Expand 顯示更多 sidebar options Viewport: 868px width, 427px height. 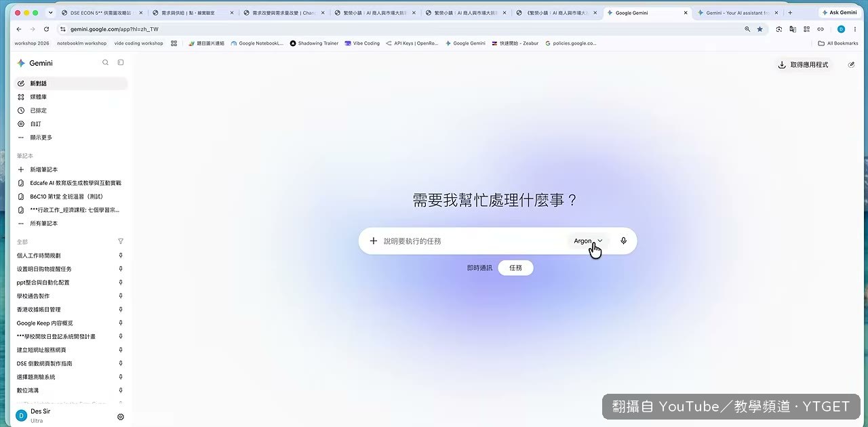click(71, 138)
